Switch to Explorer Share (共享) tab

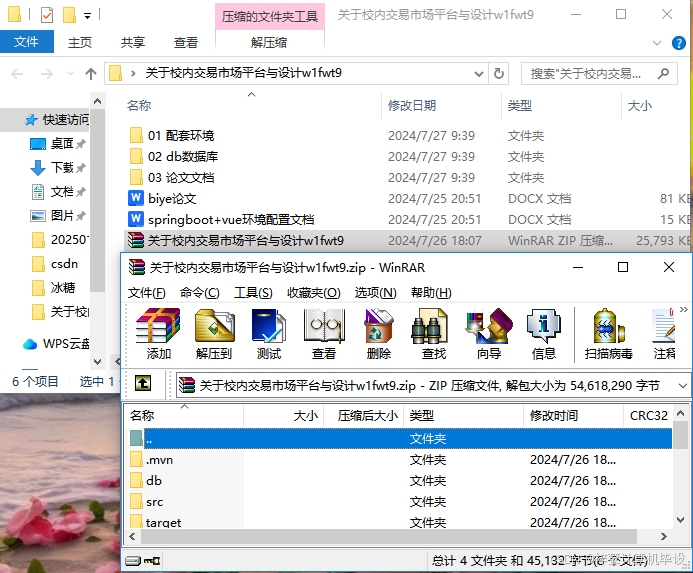point(133,42)
